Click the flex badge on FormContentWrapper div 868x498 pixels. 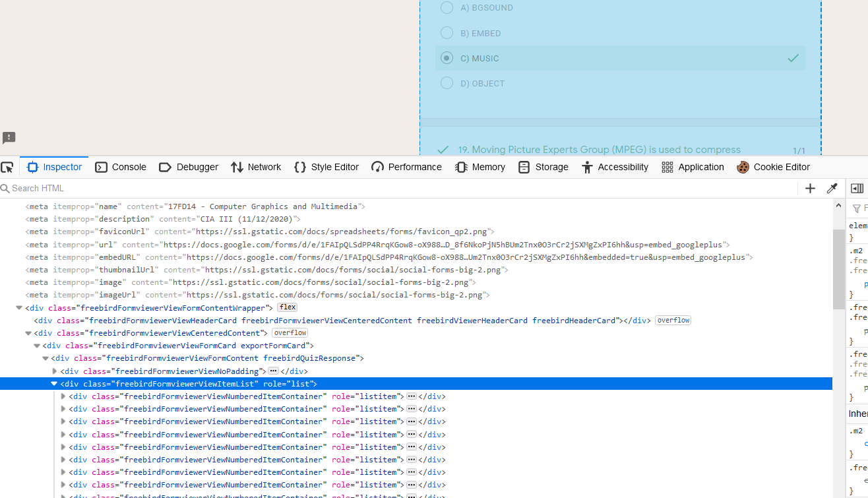[287, 307]
